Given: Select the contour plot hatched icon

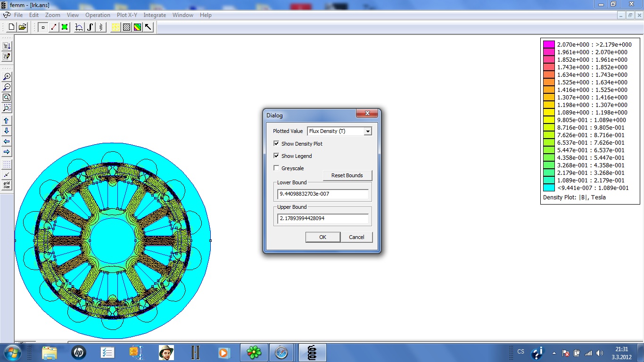Looking at the screenshot, I should click(126, 27).
